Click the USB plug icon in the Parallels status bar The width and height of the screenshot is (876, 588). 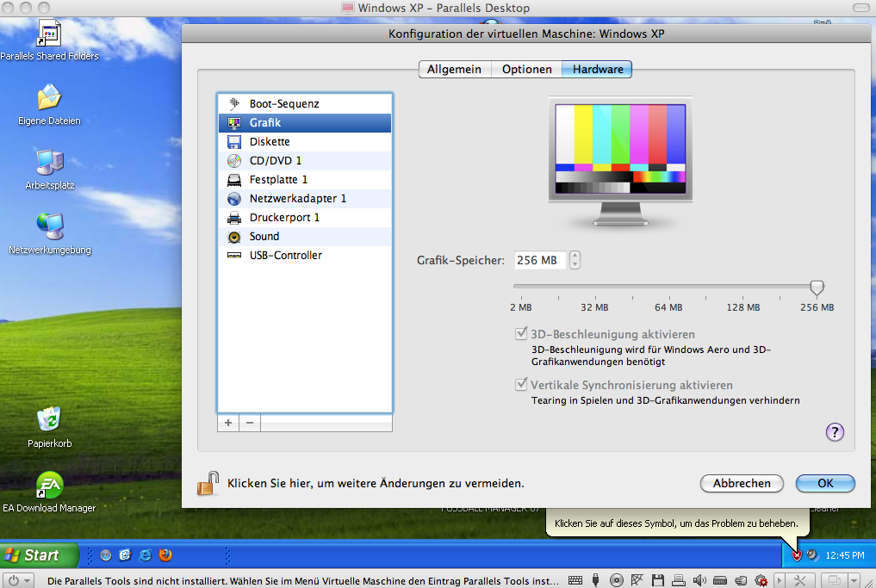point(595,581)
